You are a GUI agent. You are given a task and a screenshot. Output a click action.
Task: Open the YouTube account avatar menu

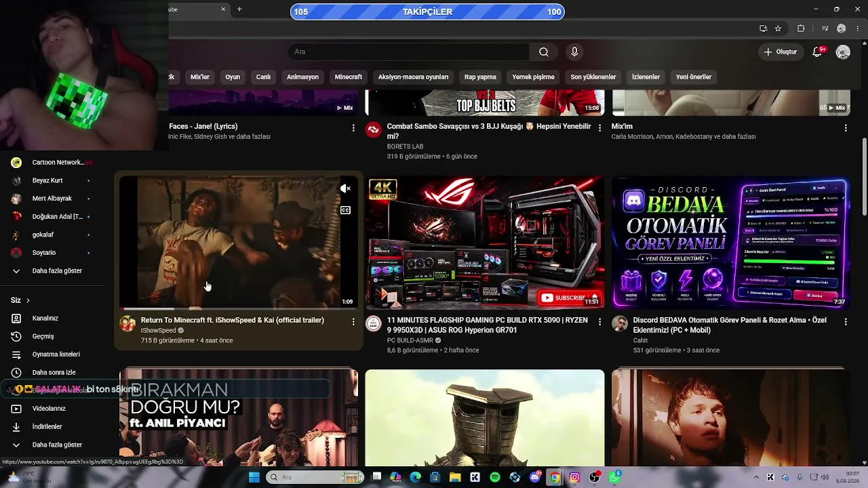843,52
